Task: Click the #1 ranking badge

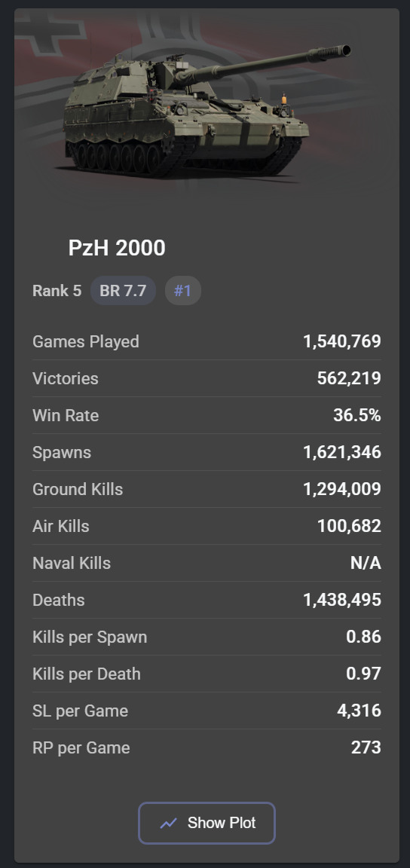Action: (x=183, y=291)
